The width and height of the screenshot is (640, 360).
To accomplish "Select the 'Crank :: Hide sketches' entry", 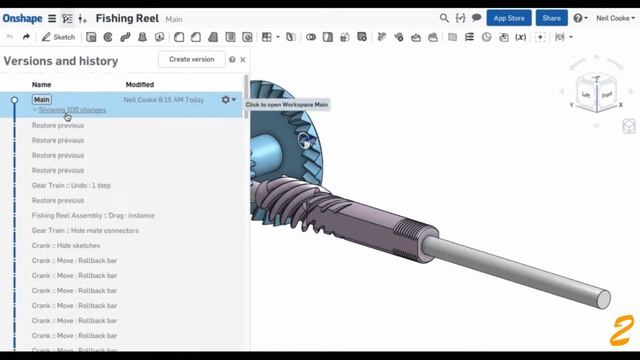I will (66, 246).
